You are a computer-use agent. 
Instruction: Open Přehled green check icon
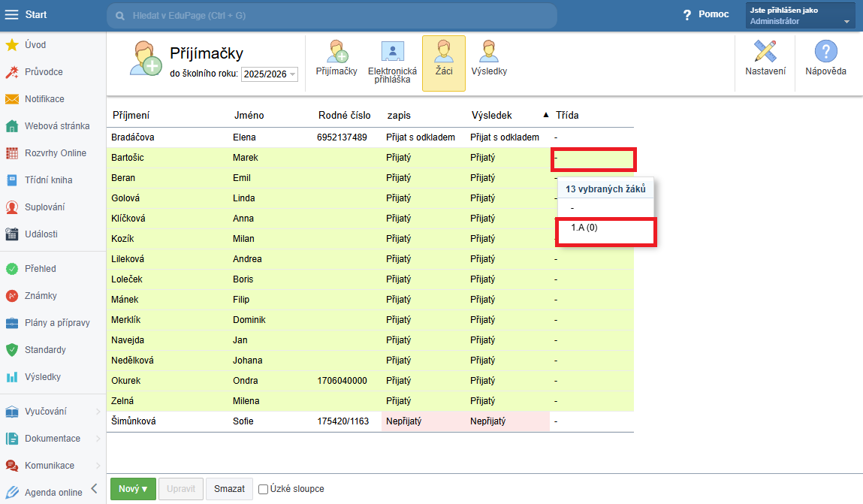11,268
